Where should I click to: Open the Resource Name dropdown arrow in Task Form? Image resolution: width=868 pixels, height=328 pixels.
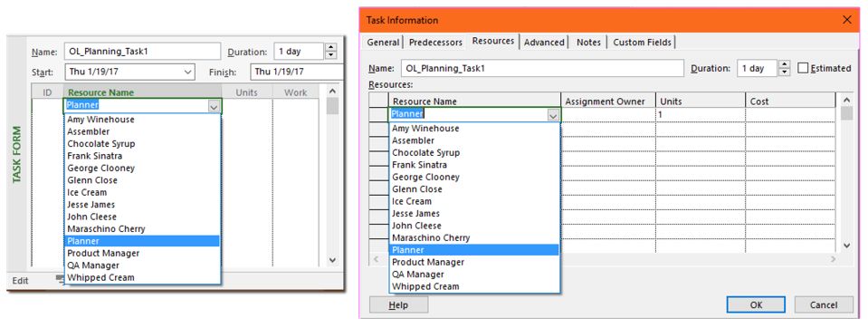tap(215, 106)
